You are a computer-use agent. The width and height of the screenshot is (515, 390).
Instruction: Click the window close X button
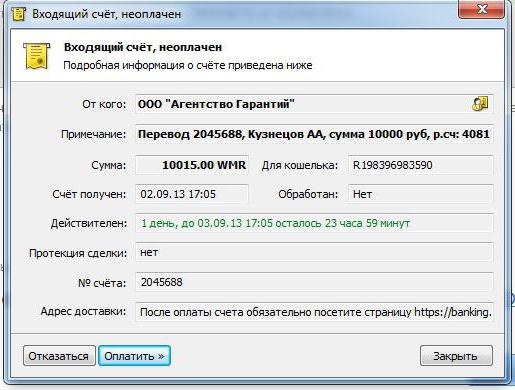tap(482, 9)
